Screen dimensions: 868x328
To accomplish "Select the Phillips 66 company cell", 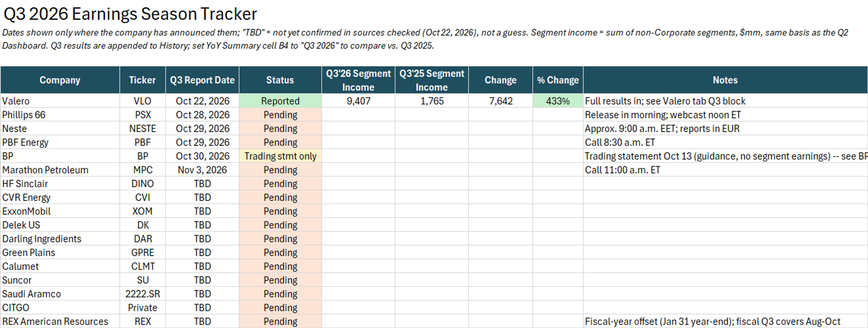I will point(60,115).
